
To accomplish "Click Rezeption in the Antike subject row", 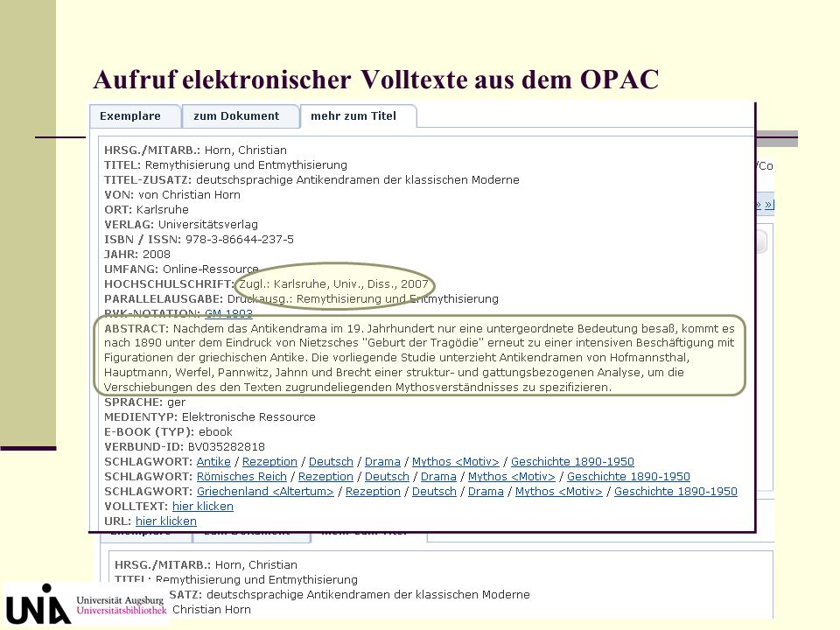I will 269,462.
